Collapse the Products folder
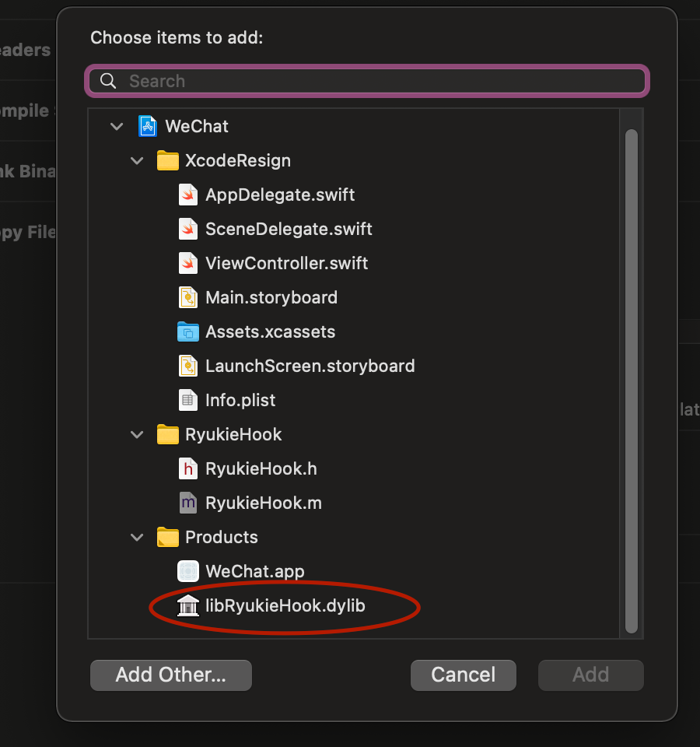 pos(137,538)
